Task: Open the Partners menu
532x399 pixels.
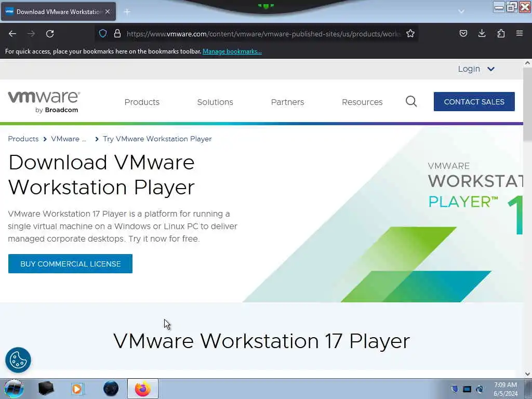Action: (x=287, y=102)
